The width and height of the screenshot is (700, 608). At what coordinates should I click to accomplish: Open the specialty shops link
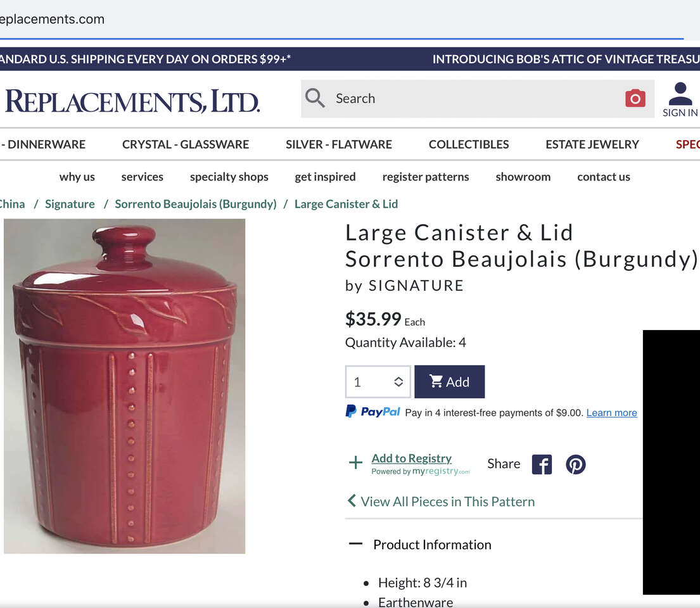(x=229, y=177)
